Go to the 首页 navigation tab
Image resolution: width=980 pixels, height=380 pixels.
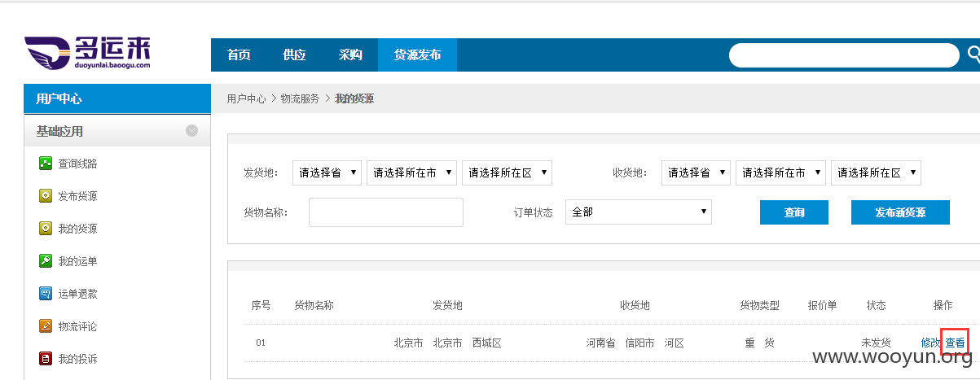[x=239, y=55]
